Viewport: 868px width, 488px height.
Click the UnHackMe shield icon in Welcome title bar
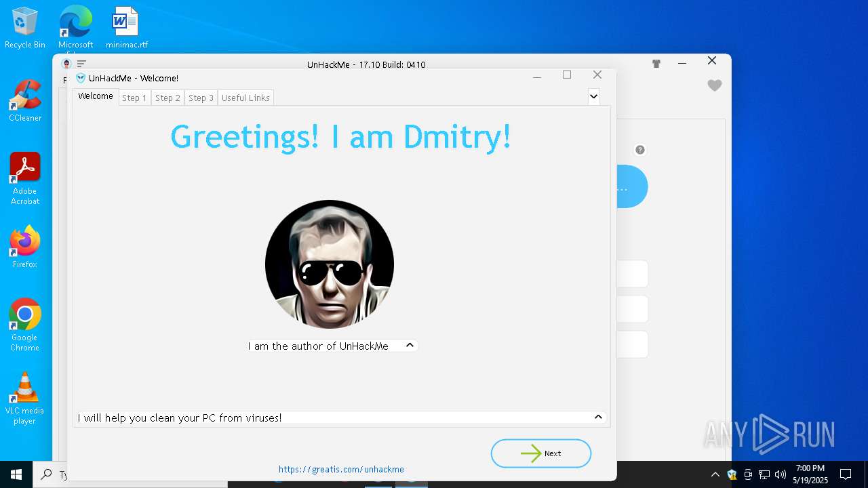pyautogui.click(x=81, y=78)
